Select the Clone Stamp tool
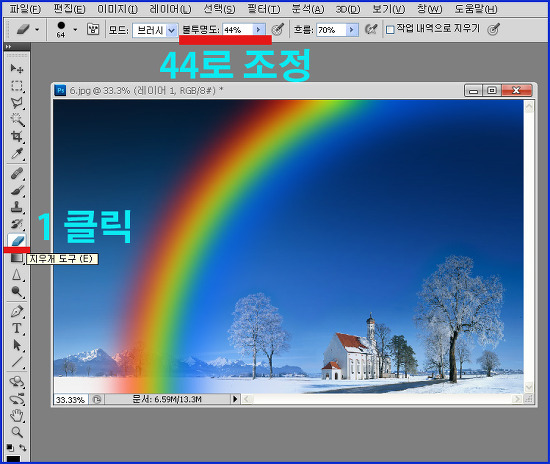 click(16, 207)
